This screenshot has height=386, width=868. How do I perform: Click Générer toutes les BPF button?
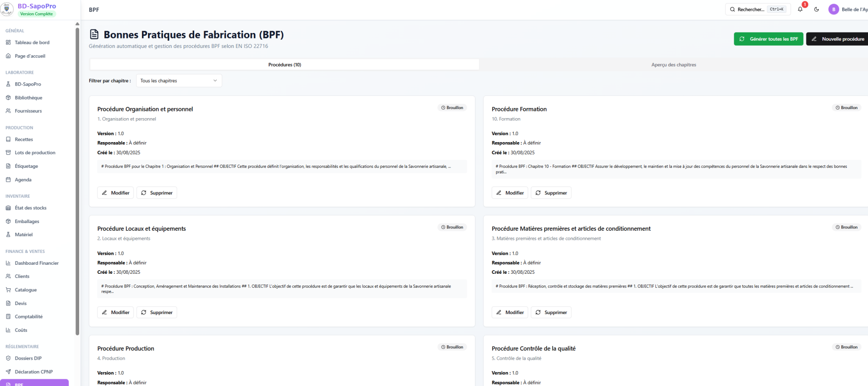click(768, 39)
